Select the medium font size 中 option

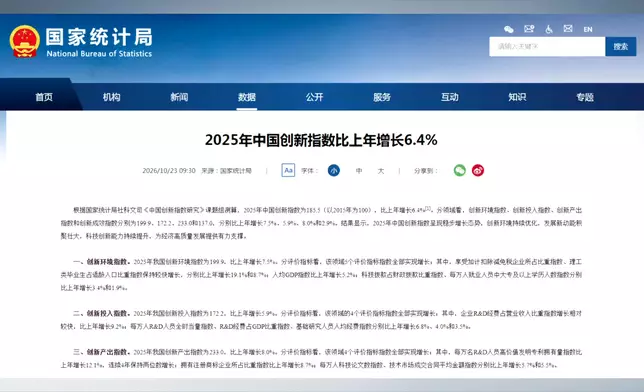click(359, 171)
